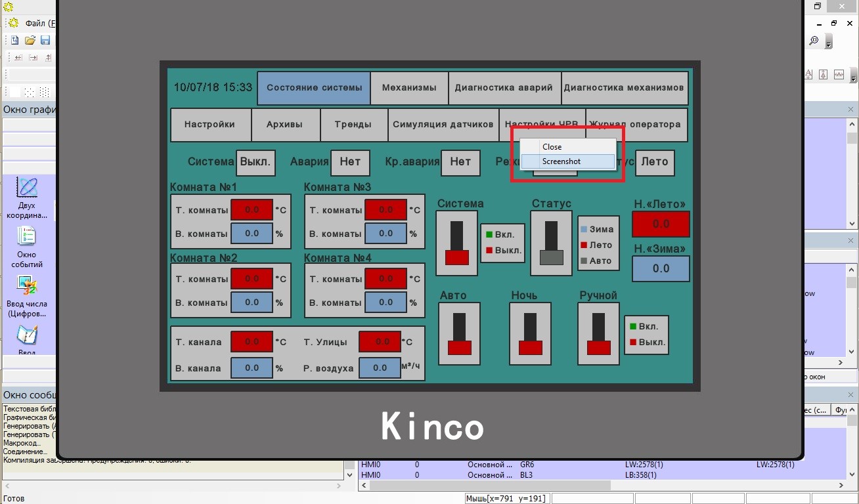Click the Лето status button
The image size is (859, 504).
(x=655, y=162)
